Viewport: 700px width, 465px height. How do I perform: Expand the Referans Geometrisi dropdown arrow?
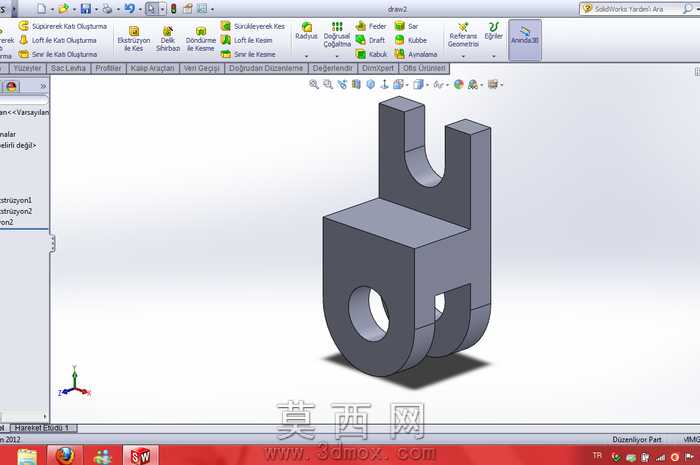463,56
